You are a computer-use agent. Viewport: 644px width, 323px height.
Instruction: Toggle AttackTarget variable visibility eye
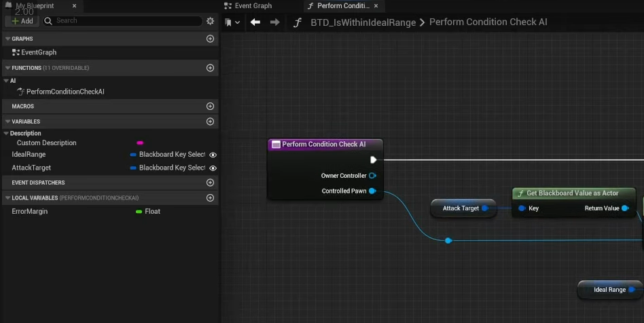click(x=213, y=168)
